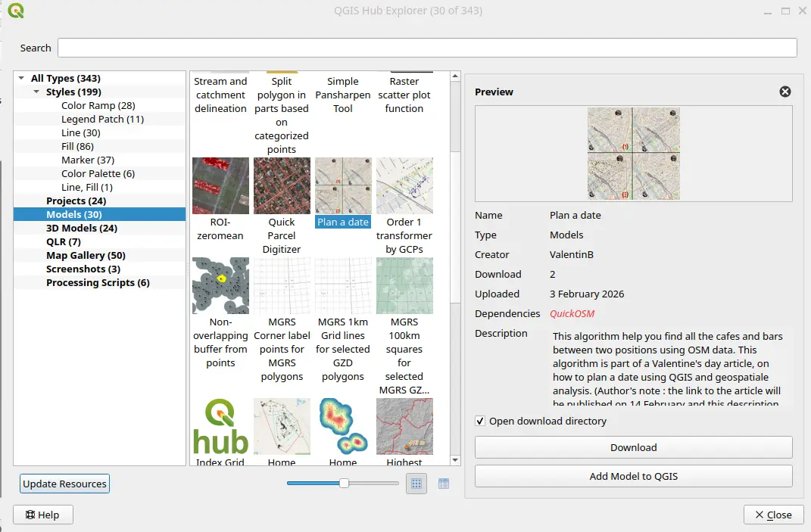Viewport: 811px width, 532px height.
Task: Switch to icon grid view
Action: tap(416, 483)
